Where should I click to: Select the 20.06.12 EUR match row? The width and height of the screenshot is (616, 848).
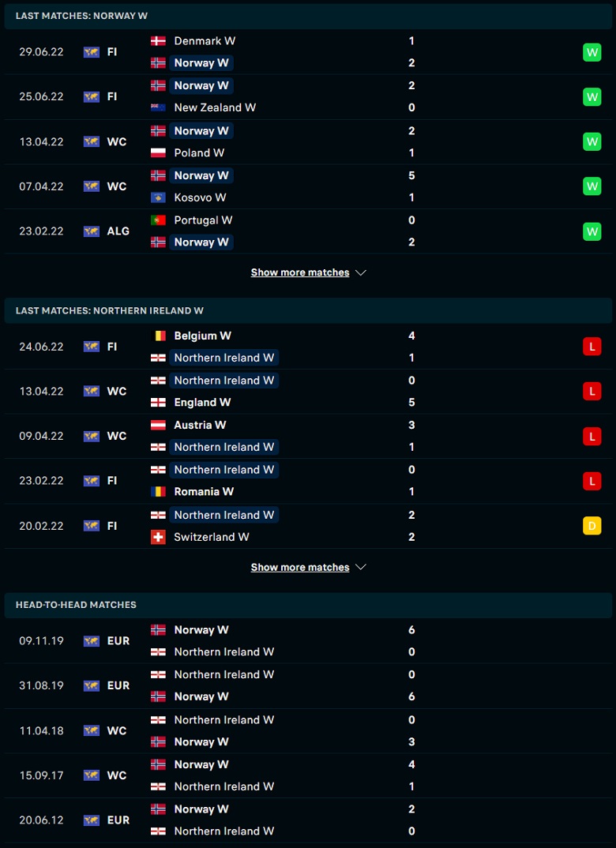[x=308, y=820]
